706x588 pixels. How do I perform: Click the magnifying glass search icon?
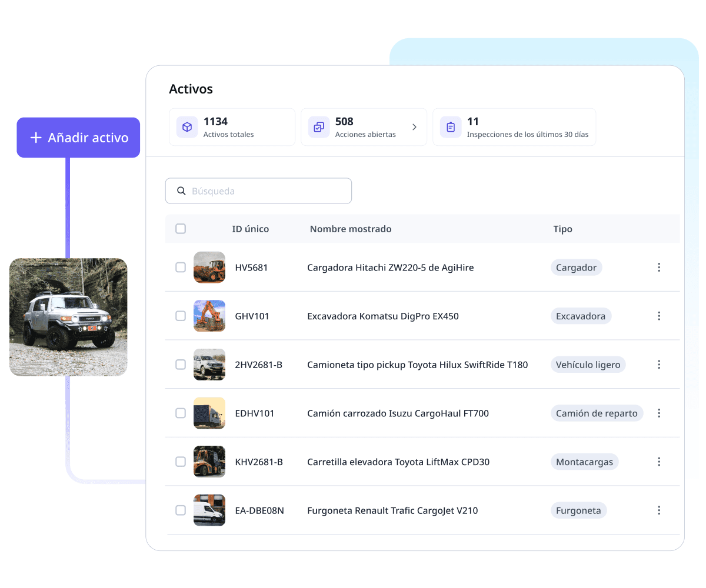point(182,191)
